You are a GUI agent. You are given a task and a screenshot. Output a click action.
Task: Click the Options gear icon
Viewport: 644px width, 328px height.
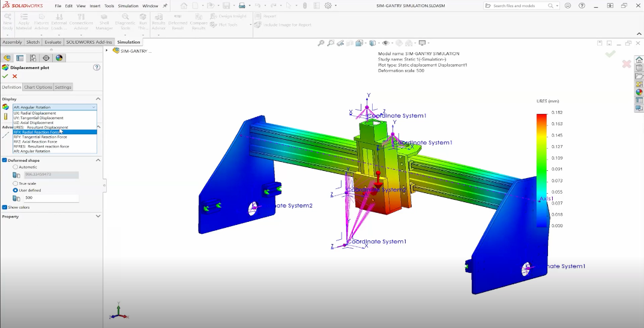click(328, 6)
